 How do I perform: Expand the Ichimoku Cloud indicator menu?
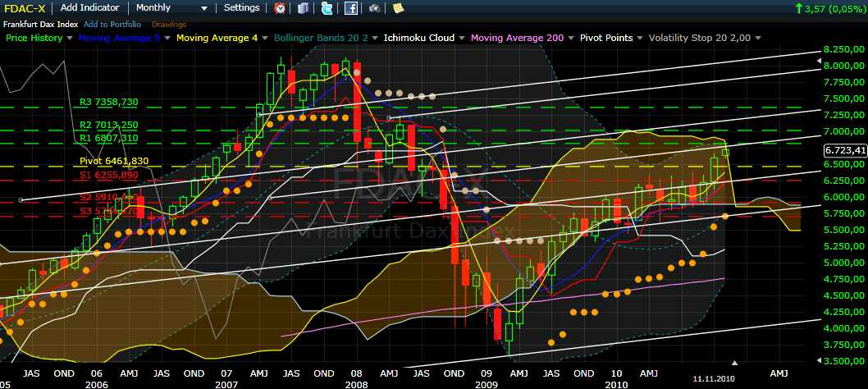(x=461, y=39)
